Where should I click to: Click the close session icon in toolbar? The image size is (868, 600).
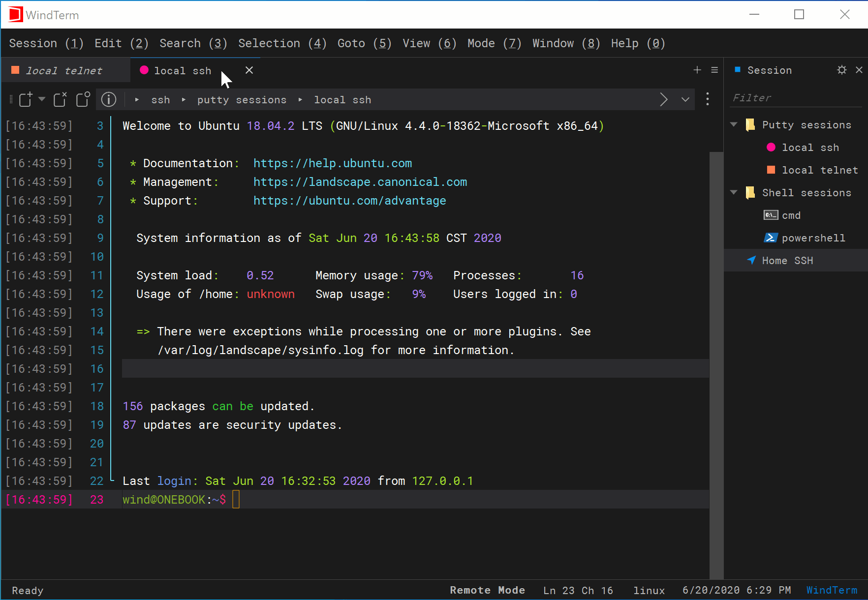tap(60, 99)
